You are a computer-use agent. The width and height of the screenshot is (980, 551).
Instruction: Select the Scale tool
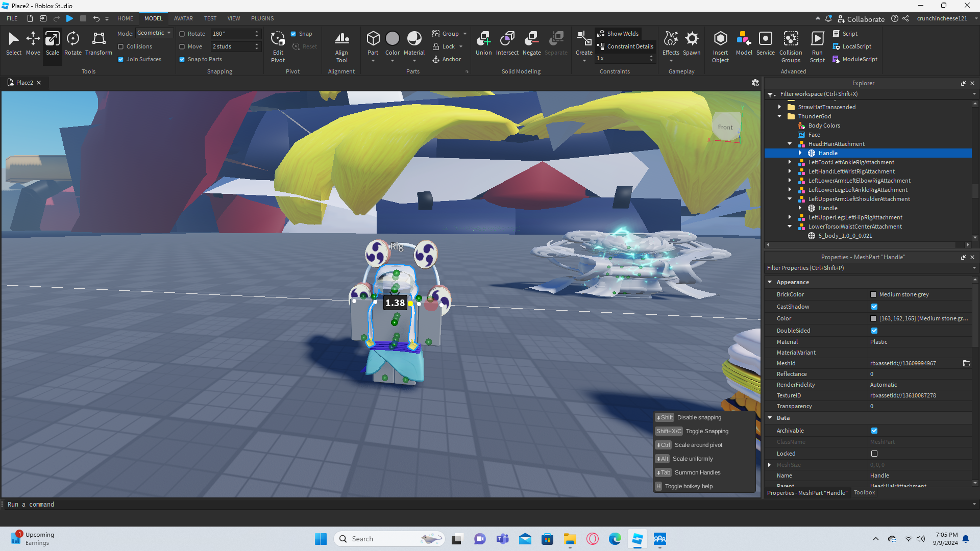point(52,43)
